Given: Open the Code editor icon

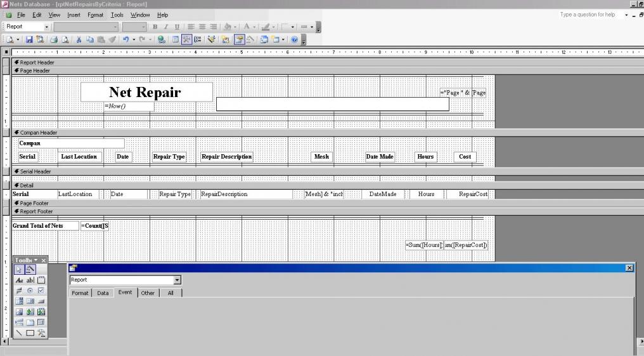Looking at the screenshot, I should tap(225, 39).
